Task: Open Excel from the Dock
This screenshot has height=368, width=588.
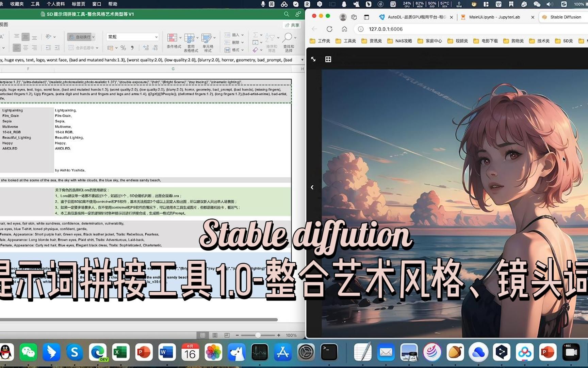Action: [x=120, y=352]
